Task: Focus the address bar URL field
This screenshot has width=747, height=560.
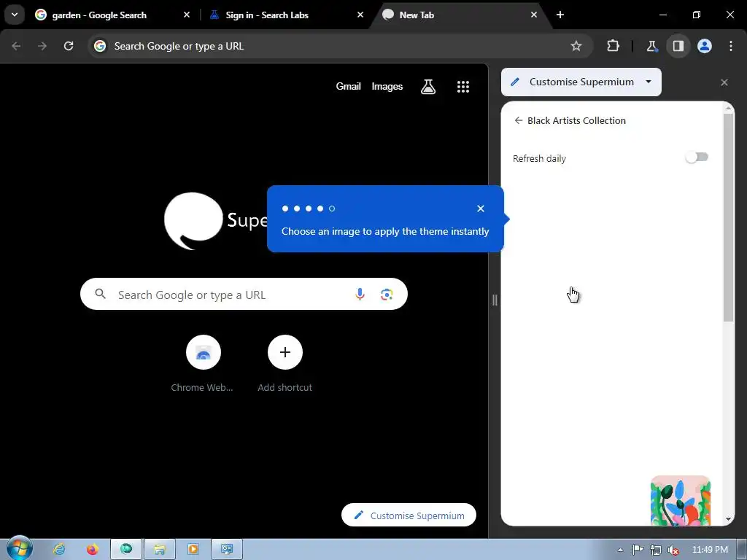Action: click(340, 46)
